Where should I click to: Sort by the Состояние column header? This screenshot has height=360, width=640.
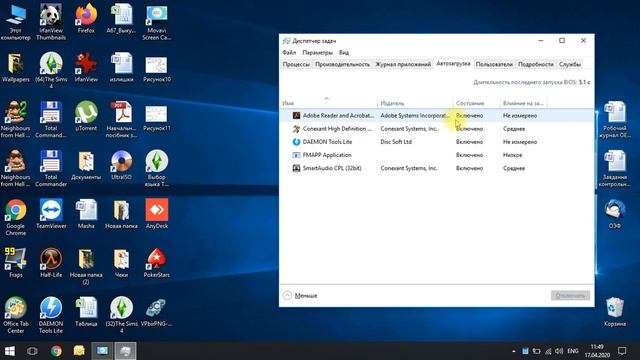tap(477, 103)
